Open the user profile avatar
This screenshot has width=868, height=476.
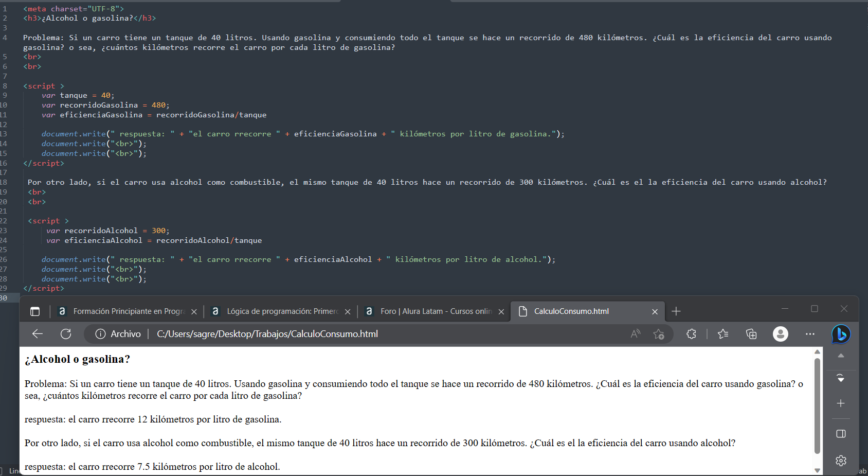(781, 334)
